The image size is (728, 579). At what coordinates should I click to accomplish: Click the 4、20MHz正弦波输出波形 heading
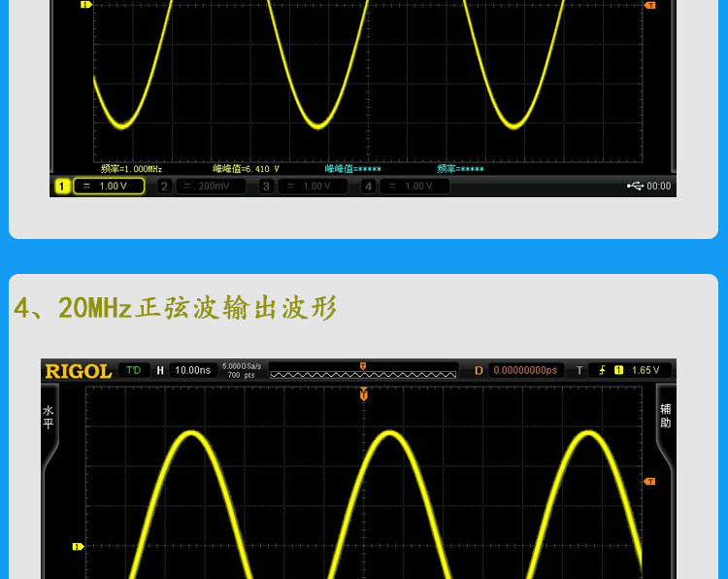click(x=176, y=307)
